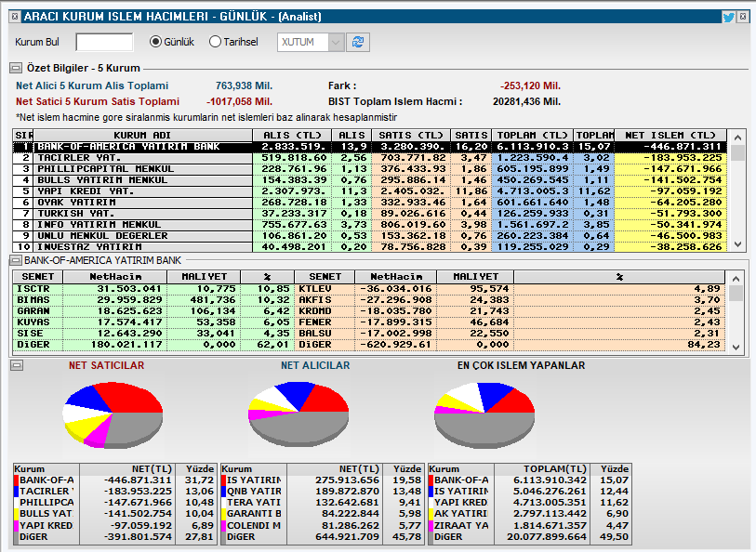Select INFO YATIRIM MENKUL row
Screen dimensions: 756x552
370,225
